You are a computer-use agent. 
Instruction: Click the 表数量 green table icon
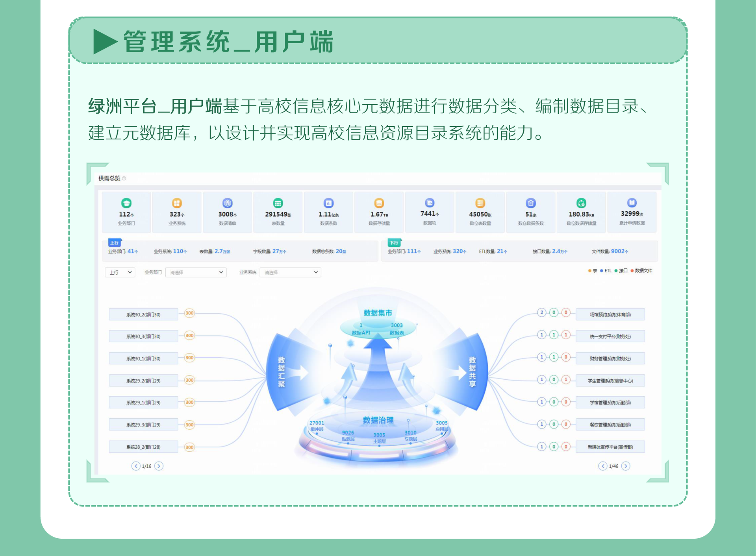278,203
